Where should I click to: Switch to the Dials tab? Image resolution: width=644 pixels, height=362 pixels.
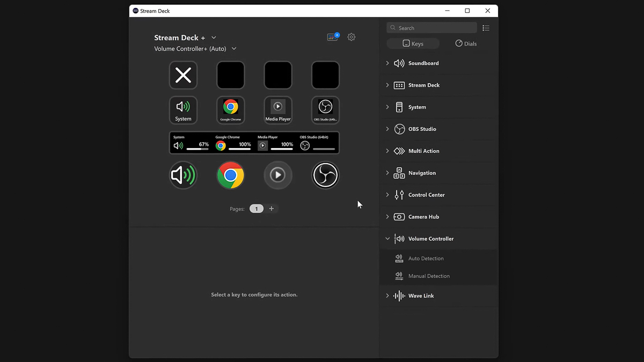466,44
